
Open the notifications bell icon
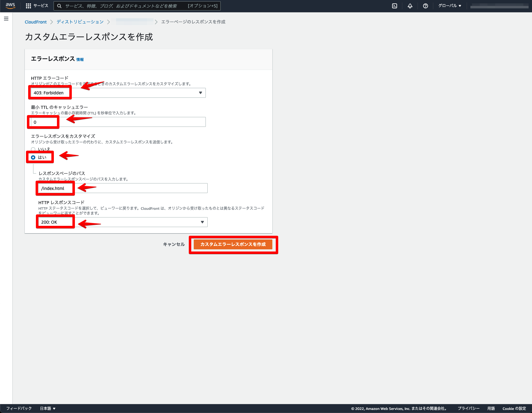tap(410, 6)
